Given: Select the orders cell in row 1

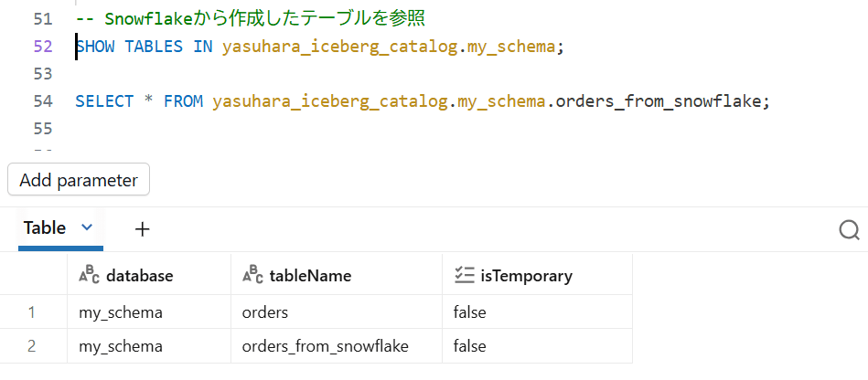Looking at the screenshot, I should 265,312.
